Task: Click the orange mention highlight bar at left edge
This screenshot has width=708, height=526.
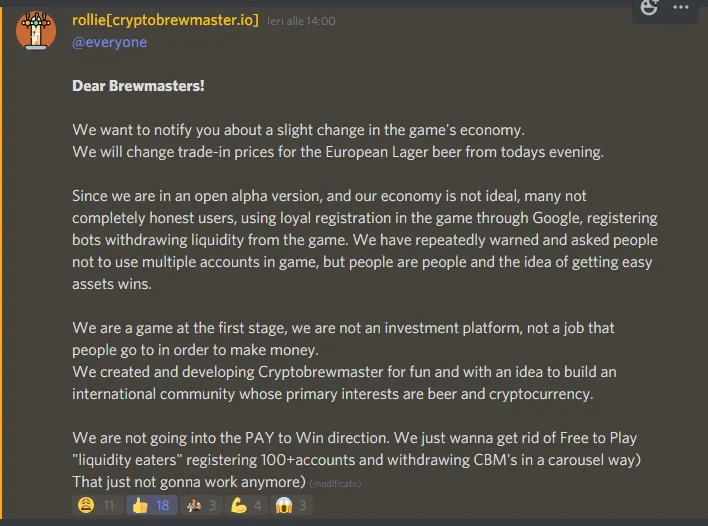Action: [1, 263]
